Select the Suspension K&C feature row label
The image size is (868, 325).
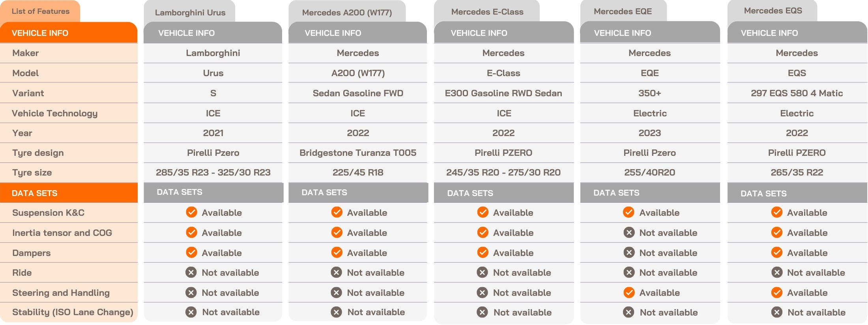coord(48,213)
